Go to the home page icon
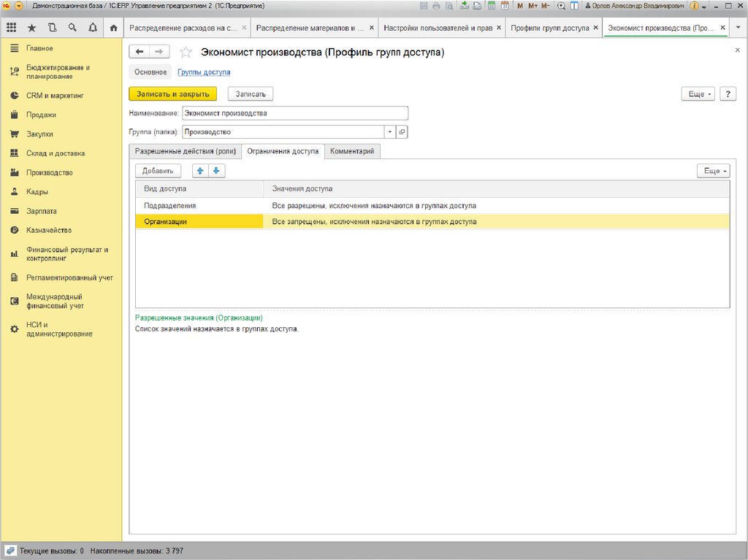This screenshot has width=748, height=560. (113, 28)
